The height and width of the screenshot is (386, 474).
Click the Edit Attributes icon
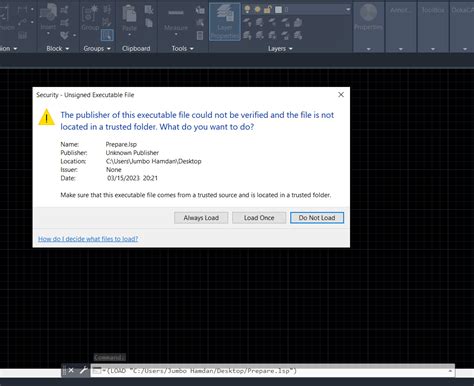(65, 35)
